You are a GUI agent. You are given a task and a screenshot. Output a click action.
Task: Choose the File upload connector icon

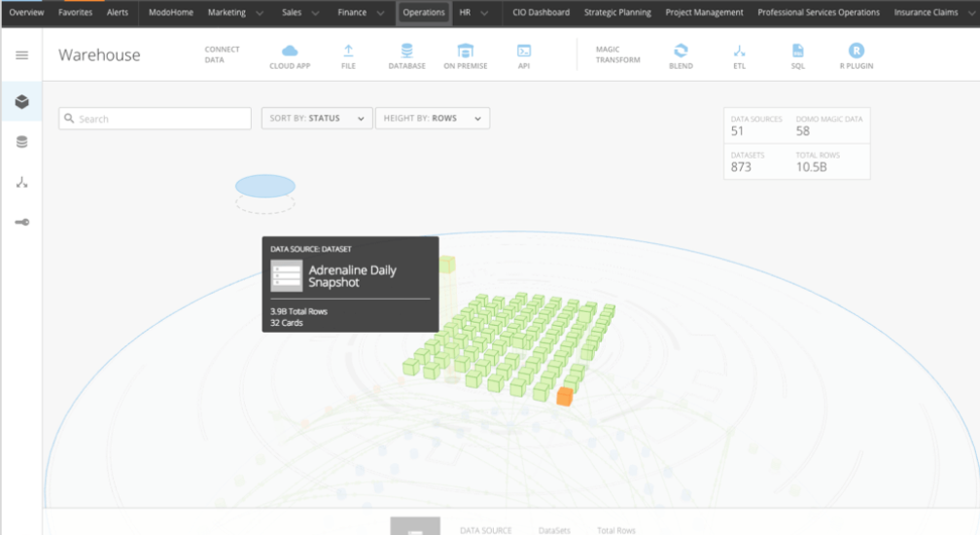(348, 51)
